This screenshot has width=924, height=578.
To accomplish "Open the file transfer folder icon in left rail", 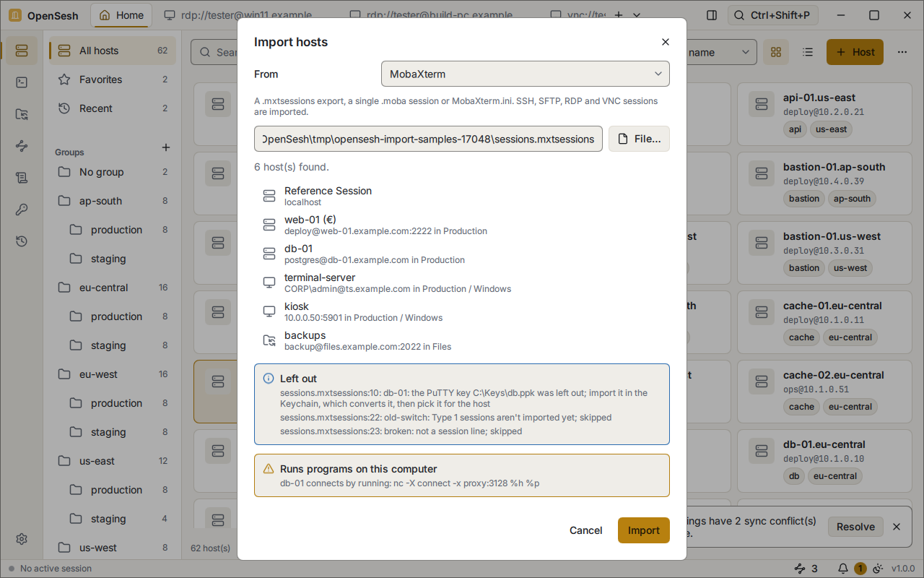I will [x=22, y=114].
